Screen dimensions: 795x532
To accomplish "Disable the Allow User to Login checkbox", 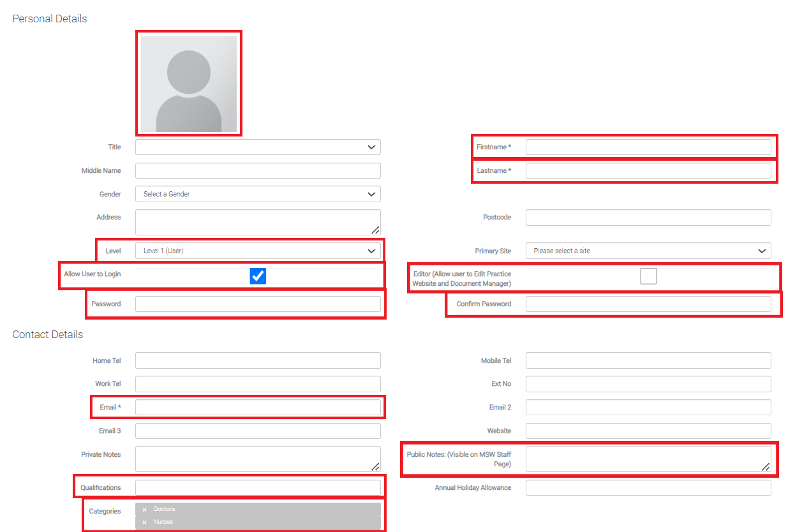I will tap(258, 276).
